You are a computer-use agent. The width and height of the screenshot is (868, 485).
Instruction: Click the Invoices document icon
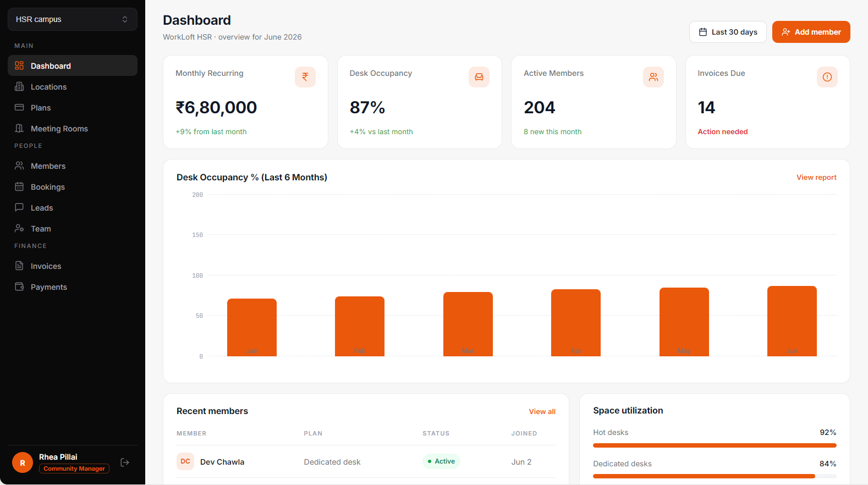click(x=19, y=266)
